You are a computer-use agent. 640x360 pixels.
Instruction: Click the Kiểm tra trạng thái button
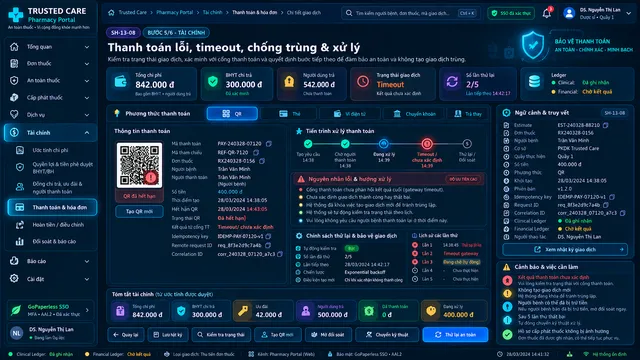pos(221,334)
